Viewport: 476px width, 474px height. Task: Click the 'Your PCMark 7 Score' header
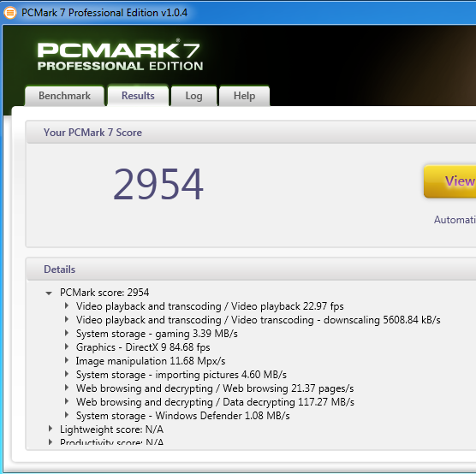[92, 133]
